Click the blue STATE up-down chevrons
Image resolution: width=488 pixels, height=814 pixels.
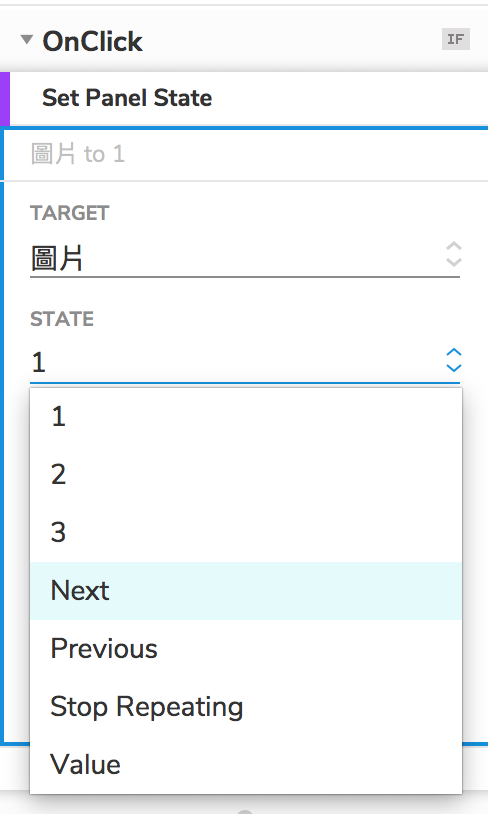point(454,360)
